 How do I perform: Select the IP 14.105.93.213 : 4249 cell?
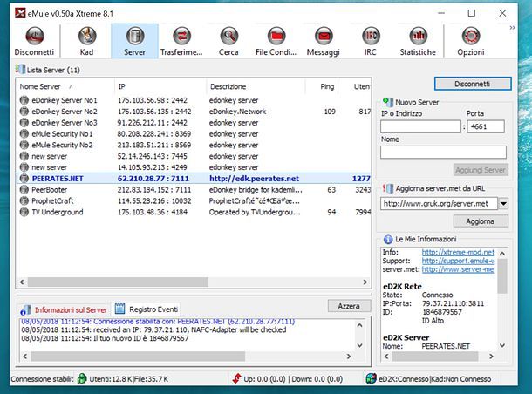pos(152,167)
